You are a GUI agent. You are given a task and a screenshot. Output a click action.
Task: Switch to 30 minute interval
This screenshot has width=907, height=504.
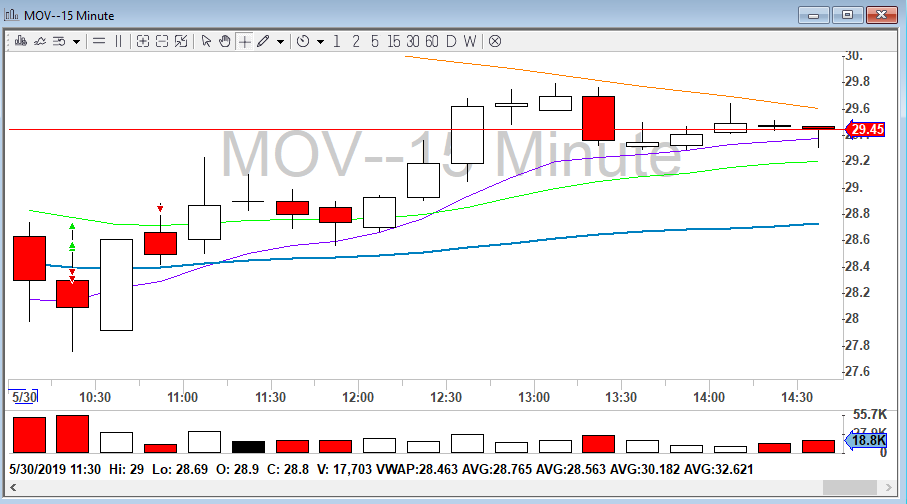click(412, 41)
